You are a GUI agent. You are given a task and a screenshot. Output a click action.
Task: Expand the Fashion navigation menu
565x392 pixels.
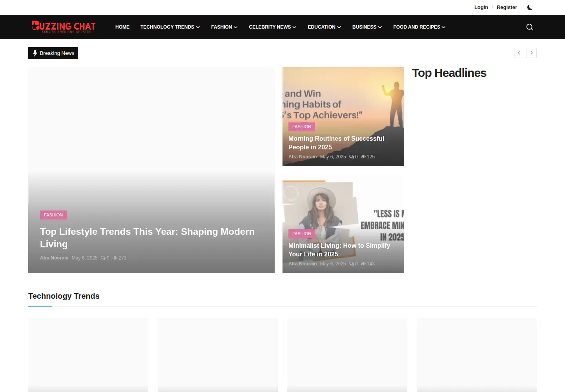[x=224, y=27]
